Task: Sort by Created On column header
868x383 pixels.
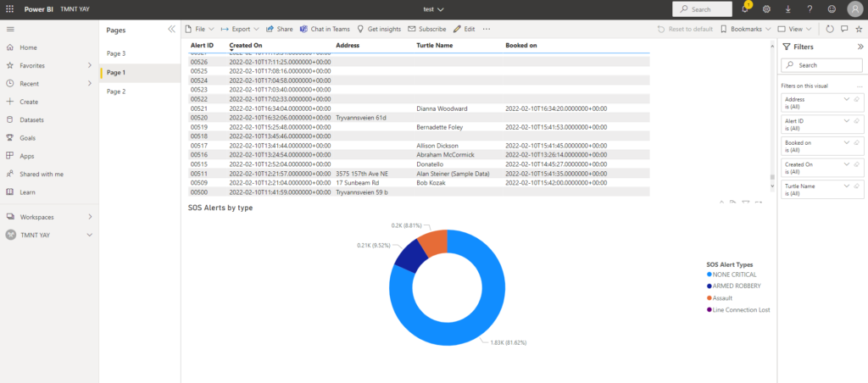Action: click(x=246, y=46)
